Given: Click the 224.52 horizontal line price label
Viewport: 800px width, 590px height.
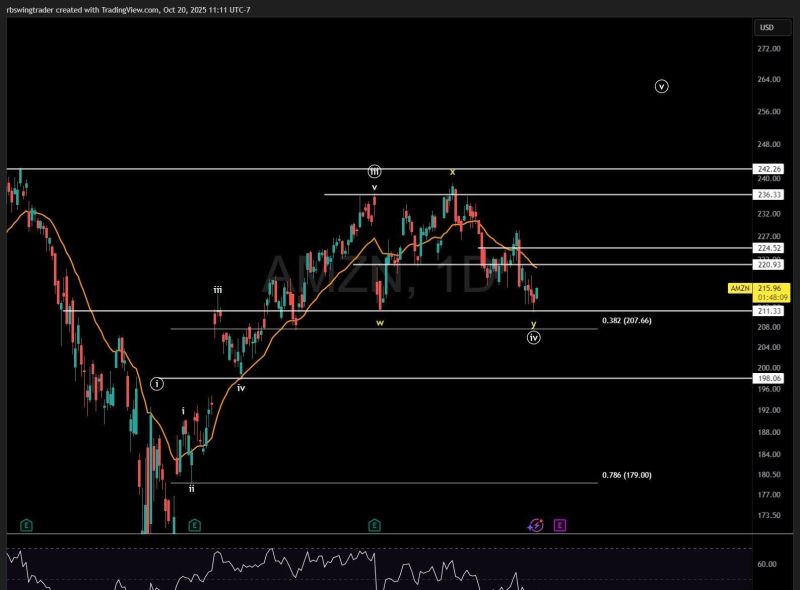Looking at the screenshot, I should (x=769, y=249).
